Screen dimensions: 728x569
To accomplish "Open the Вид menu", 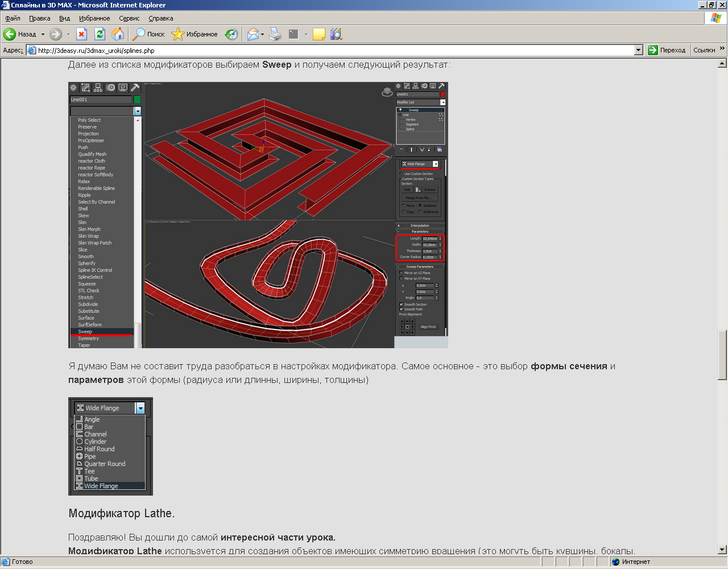I will [x=64, y=18].
